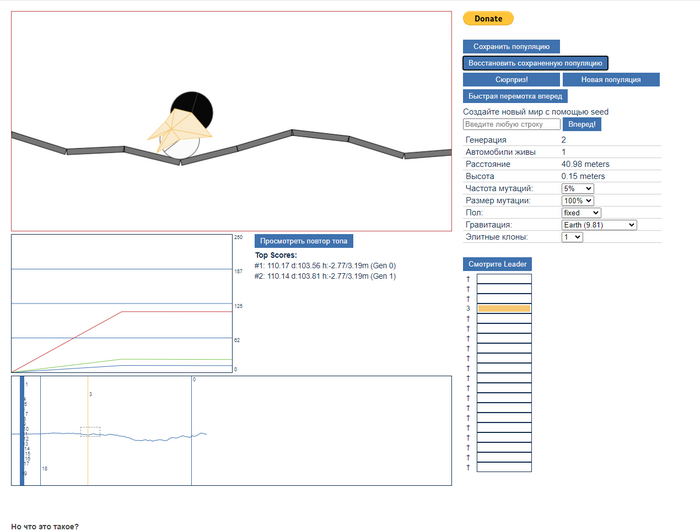Click the '0.15 meters' height value
Image resolution: width=700 pixels, height=531 pixels.
583,176
